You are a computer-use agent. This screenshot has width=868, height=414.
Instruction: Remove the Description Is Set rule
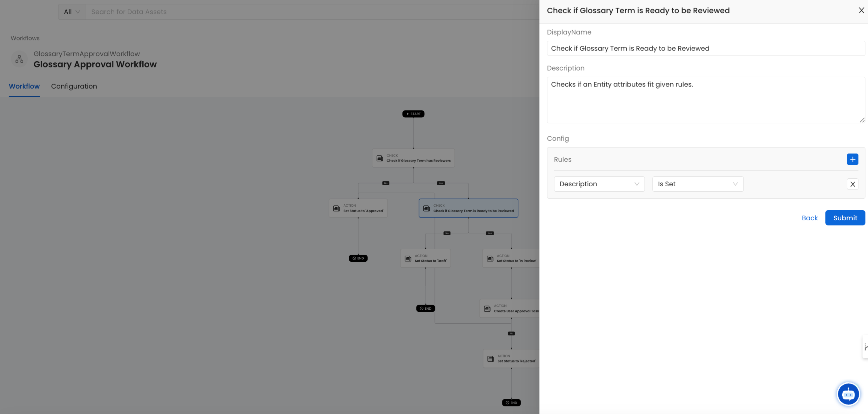point(852,184)
